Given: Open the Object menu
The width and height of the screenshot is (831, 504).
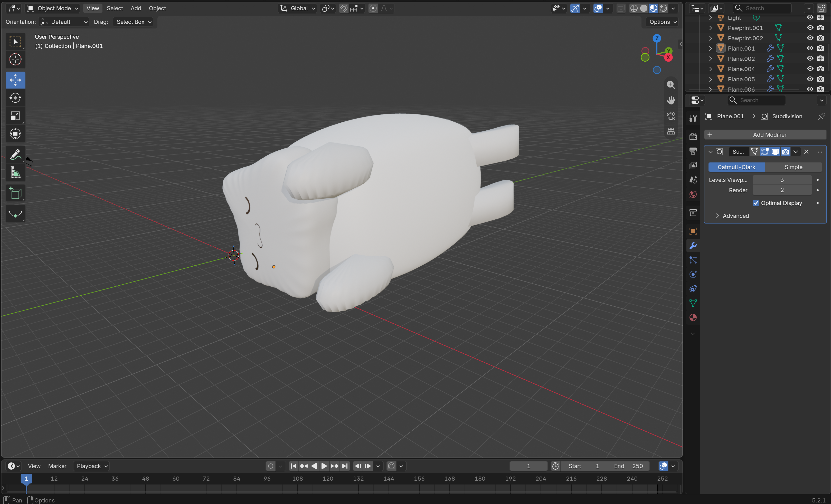Looking at the screenshot, I should 157,8.
